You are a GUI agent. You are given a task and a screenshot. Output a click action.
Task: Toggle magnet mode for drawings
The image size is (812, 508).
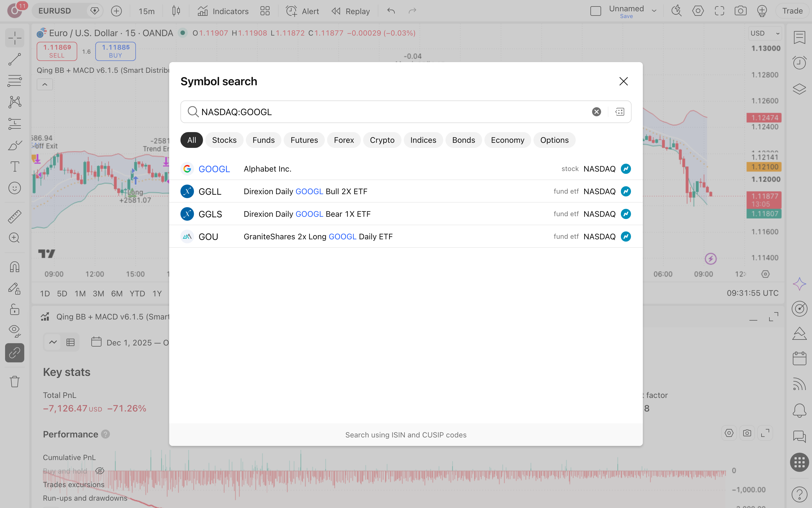point(14,267)
